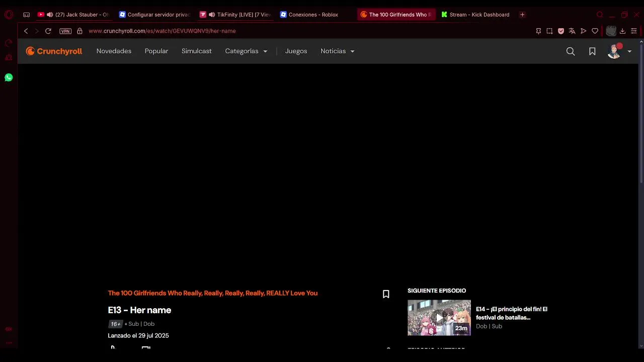The width and height of the screenshot is (644, 362).
Task: Toggle watchlist bookmark beside series title
Action: click(386, 294)
